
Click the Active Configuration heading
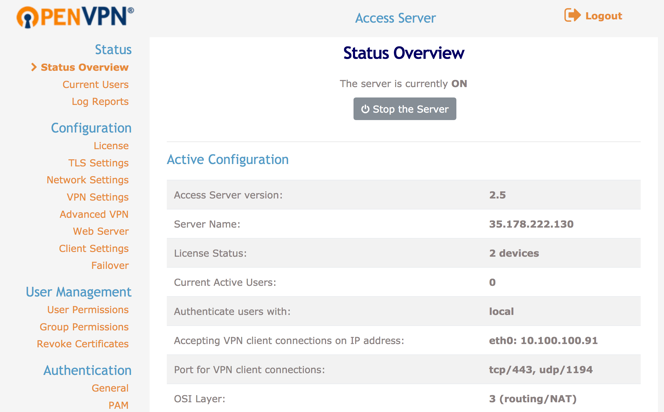[x=227, y=160]
